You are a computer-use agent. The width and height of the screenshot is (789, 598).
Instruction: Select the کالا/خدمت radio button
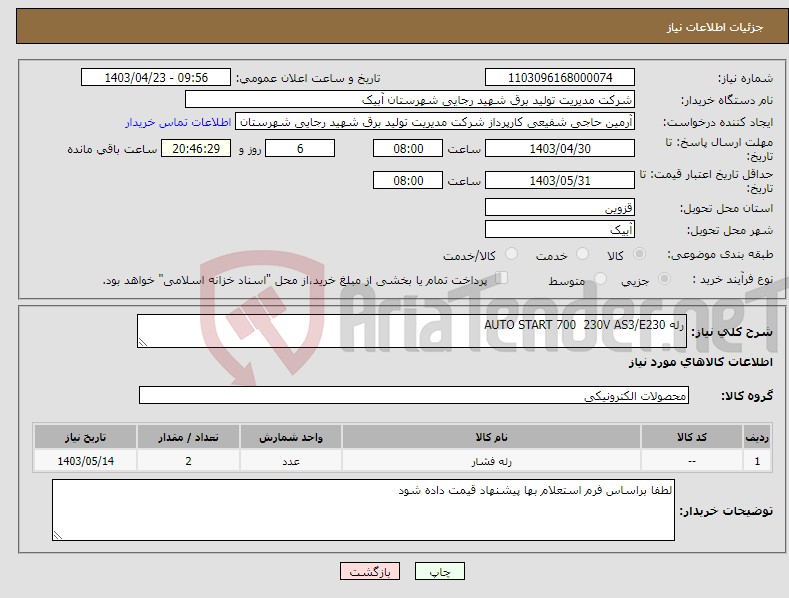pos(511,254)
